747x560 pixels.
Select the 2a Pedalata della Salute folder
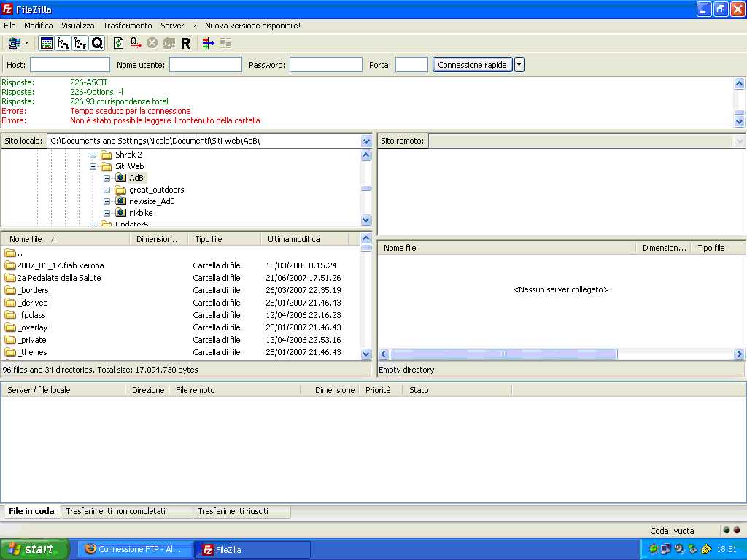pos(58,278)
